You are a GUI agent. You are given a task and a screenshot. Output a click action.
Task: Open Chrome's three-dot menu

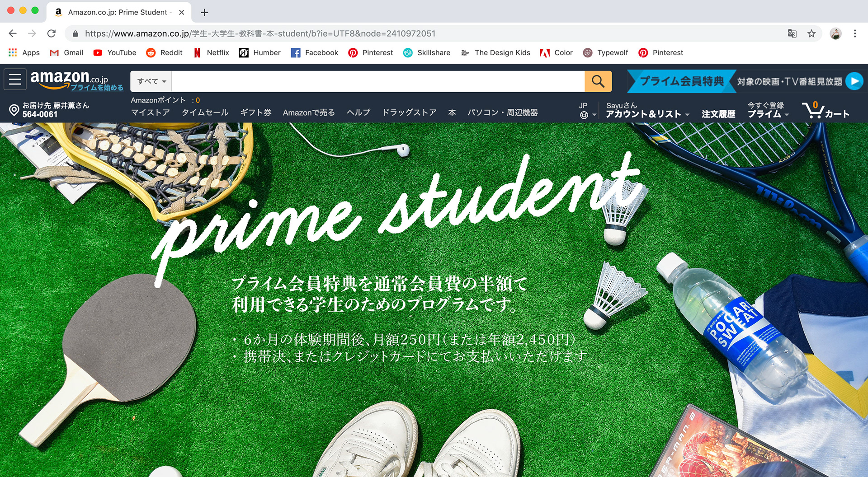[x=854, y=33]
